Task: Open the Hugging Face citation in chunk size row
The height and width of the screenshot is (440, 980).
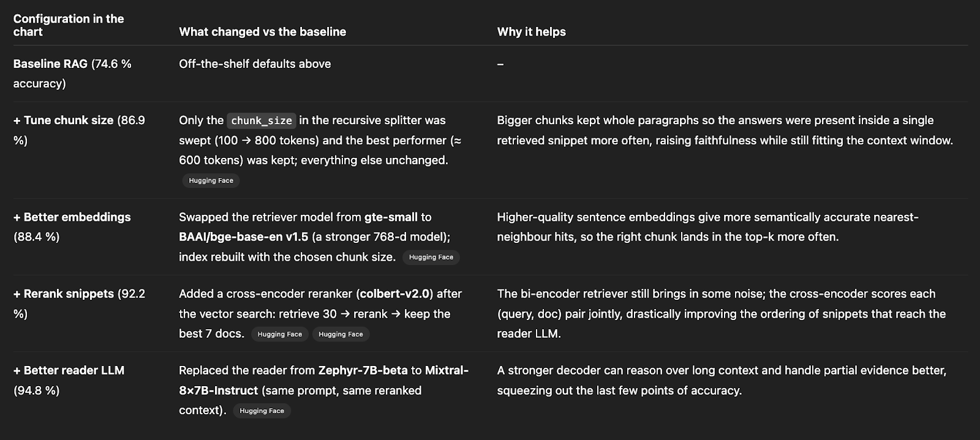Action: point(211,181)
